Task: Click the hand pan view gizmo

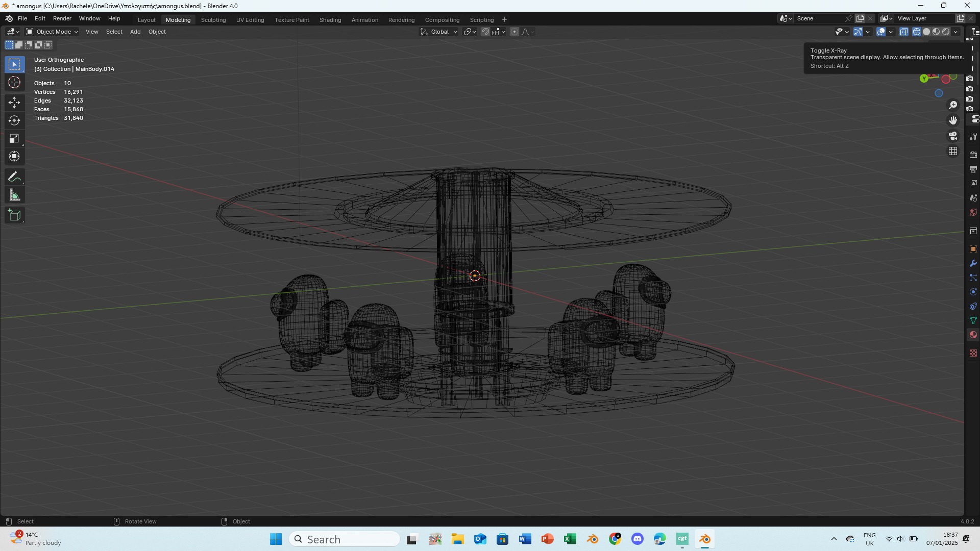Action: point(953,120)
